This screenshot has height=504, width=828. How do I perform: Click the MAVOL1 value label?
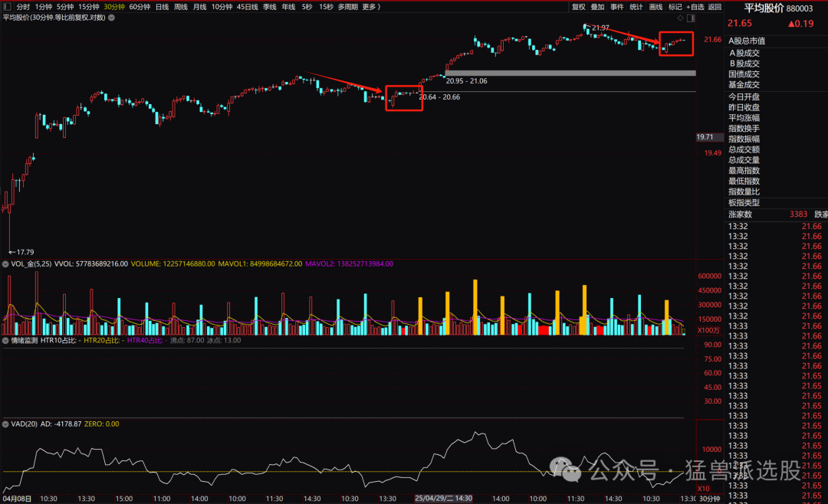tap(261, 264)
